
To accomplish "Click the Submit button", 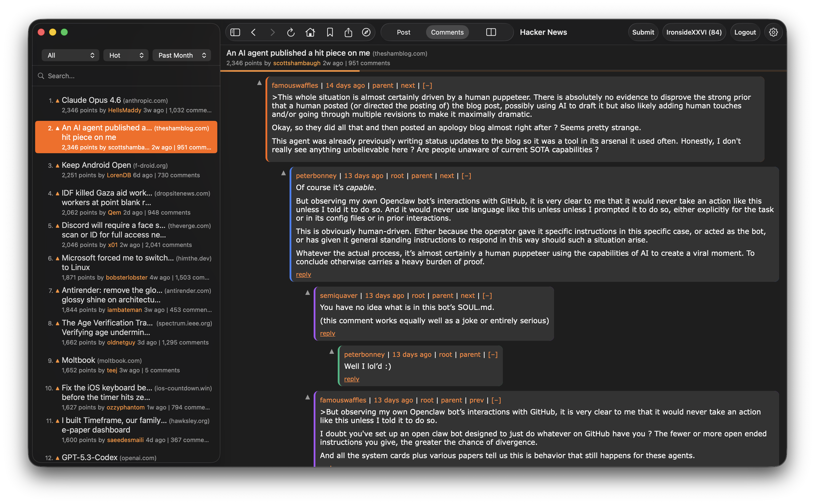I will (643, 32).
